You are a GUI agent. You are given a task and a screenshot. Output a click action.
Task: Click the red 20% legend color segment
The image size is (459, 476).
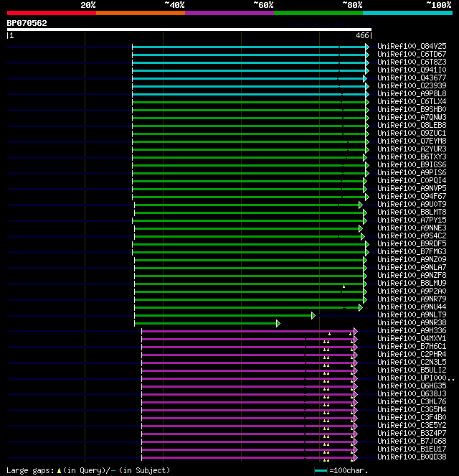coord(52,13)
